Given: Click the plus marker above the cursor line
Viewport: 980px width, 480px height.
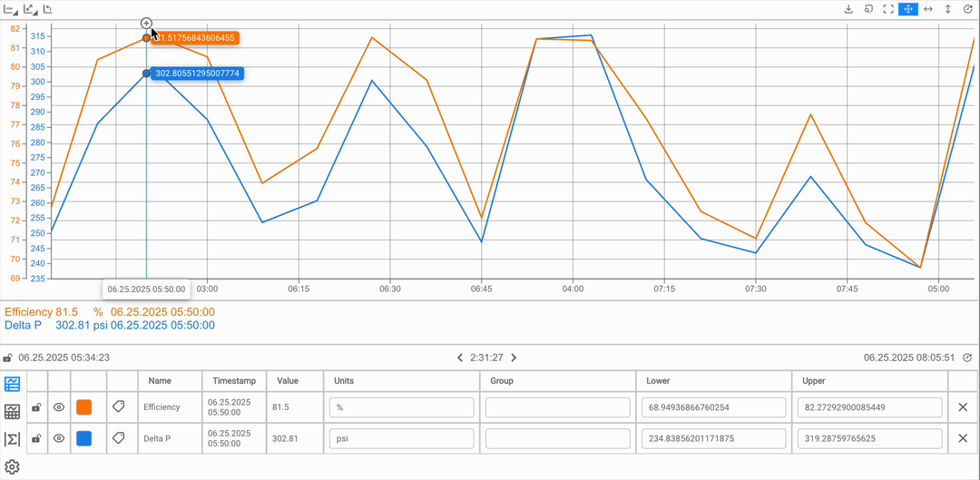Looking at the screenshot, I should coord(146,23).
